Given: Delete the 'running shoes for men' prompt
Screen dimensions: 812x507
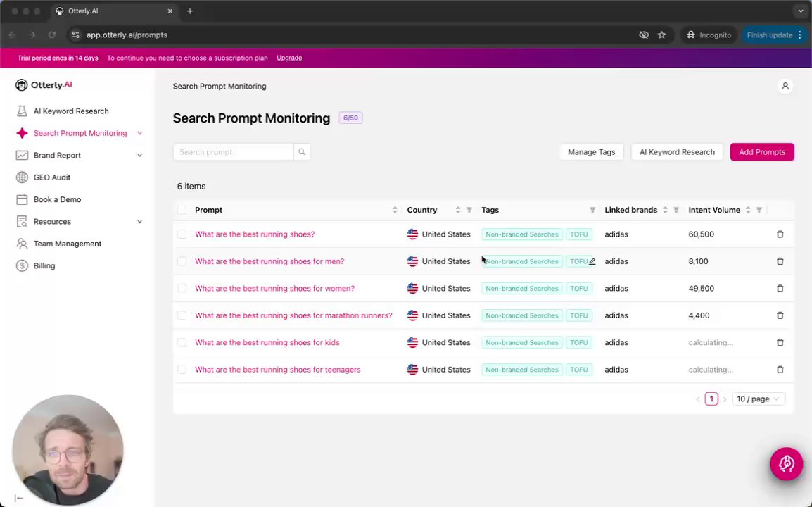Looking at the screenshot, I should pos(780,261).
